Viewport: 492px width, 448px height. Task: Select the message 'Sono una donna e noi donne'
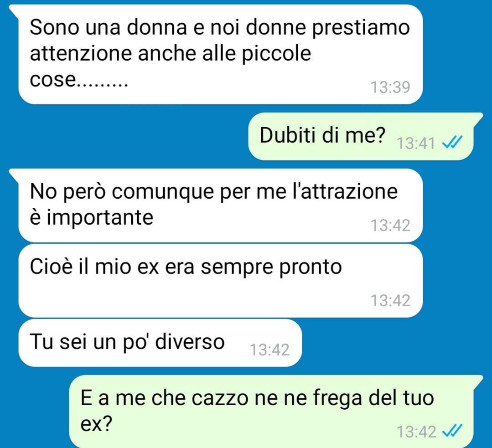[x=220, y=54]
